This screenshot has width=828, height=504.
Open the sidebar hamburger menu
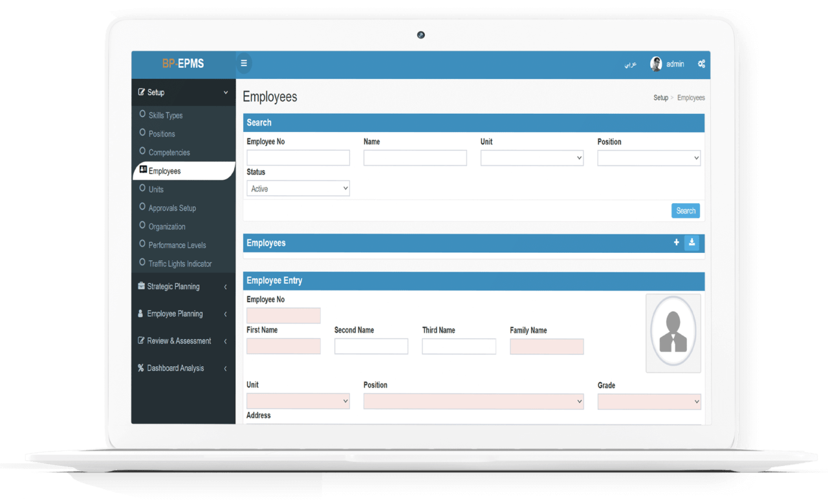(x=244, y=63)
